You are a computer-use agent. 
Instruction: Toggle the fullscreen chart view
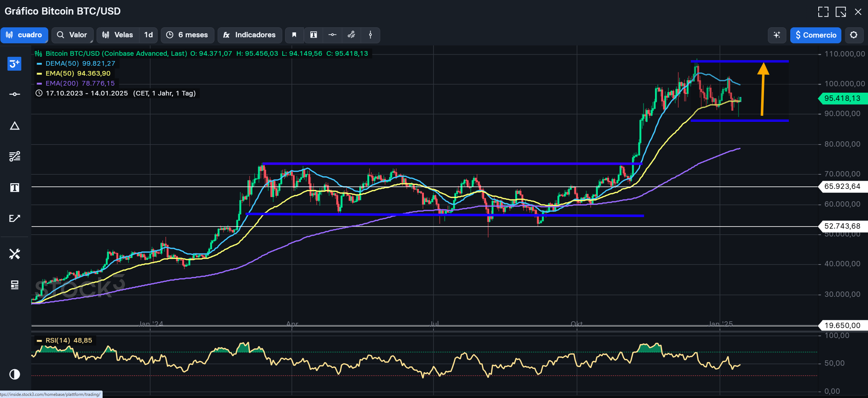click(x=823, y=12)
